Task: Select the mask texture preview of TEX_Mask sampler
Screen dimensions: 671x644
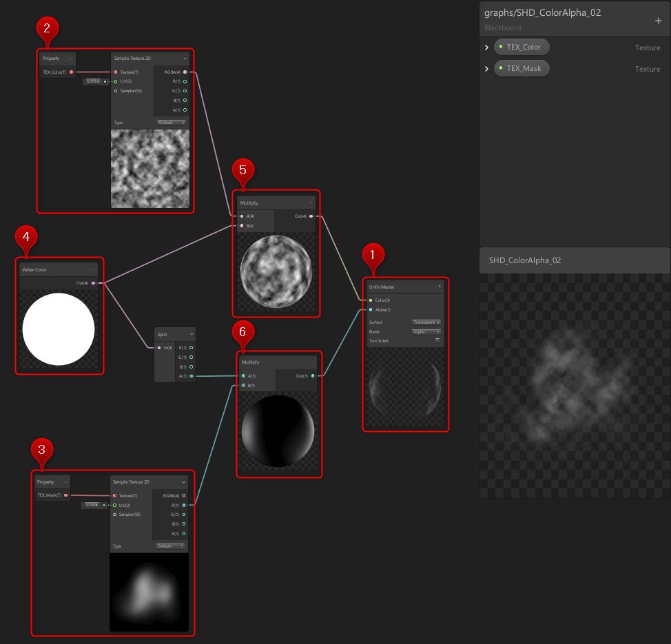Action: [149, 592]
